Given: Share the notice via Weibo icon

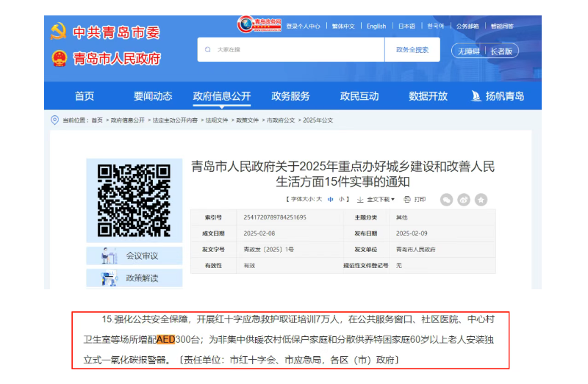Looking at the screenshot, I should pyautogui.click(x=464, y=199).
